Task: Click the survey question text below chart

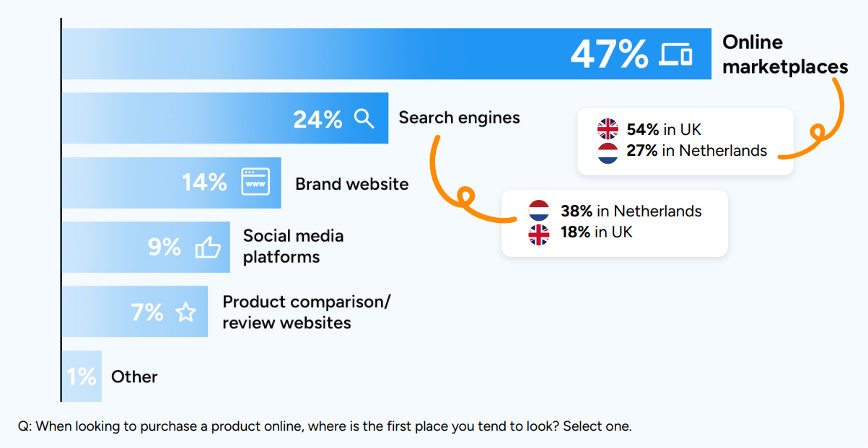Action: [x=325, y=426]
